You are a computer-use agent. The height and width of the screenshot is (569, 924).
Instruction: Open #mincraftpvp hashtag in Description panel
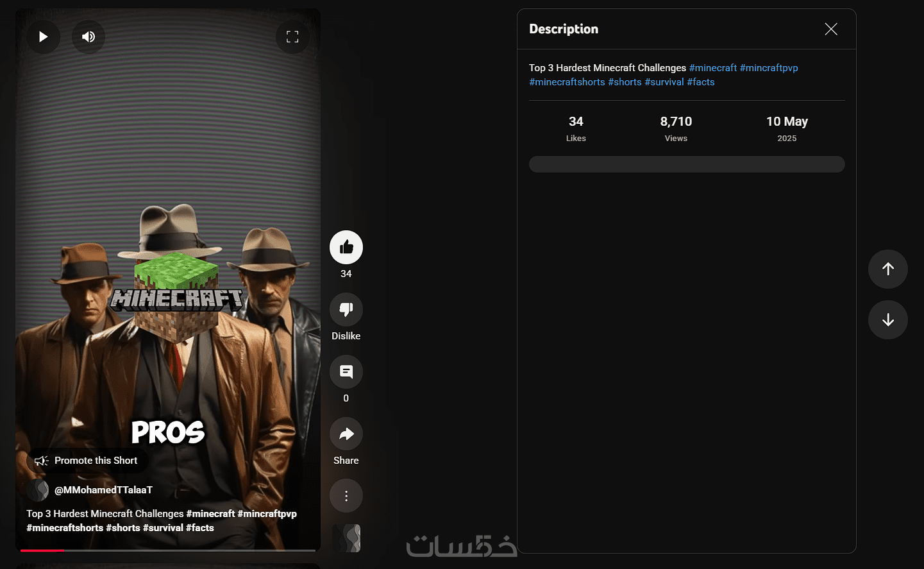769,68
